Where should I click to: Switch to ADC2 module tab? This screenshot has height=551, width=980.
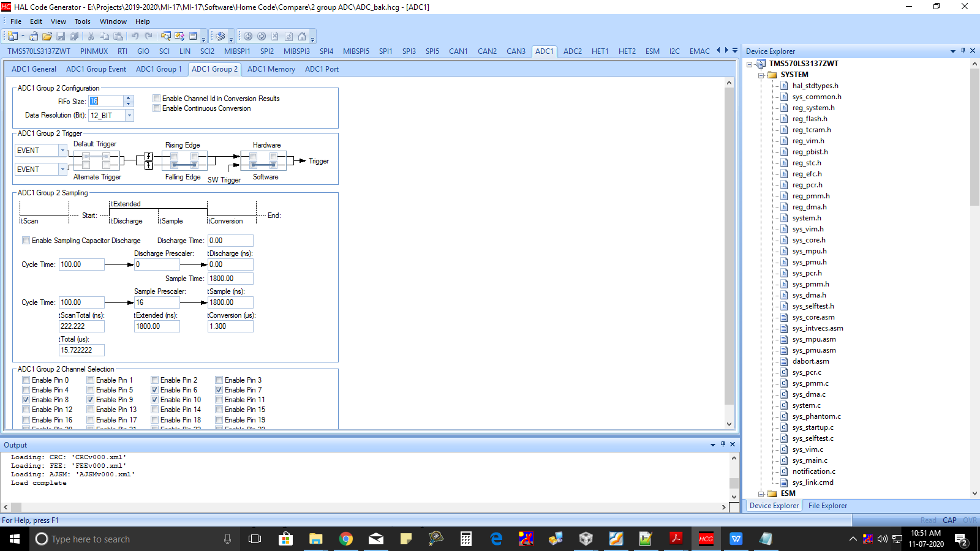[573, 51]
